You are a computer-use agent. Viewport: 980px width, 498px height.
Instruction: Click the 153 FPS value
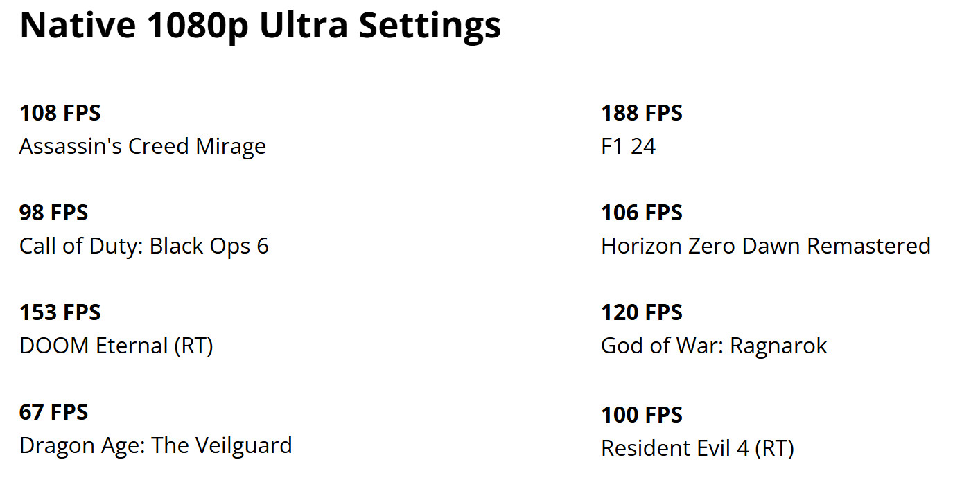coord(60,312)
